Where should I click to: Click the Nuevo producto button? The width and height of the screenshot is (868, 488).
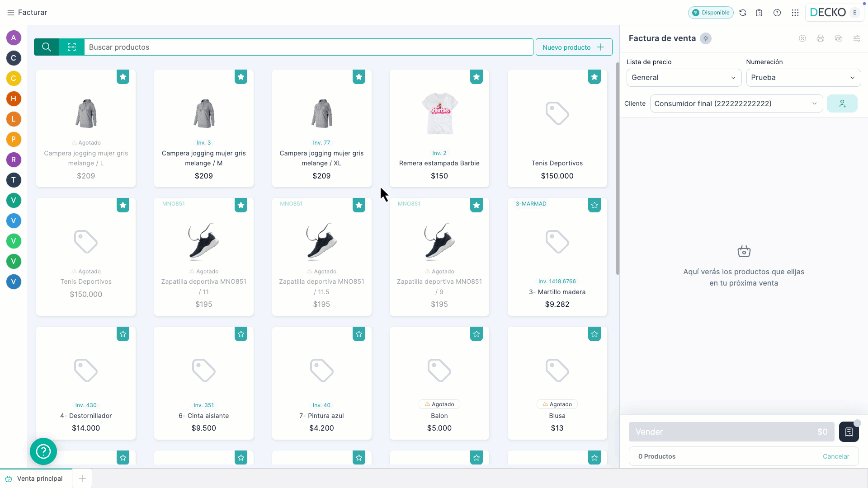574,47
